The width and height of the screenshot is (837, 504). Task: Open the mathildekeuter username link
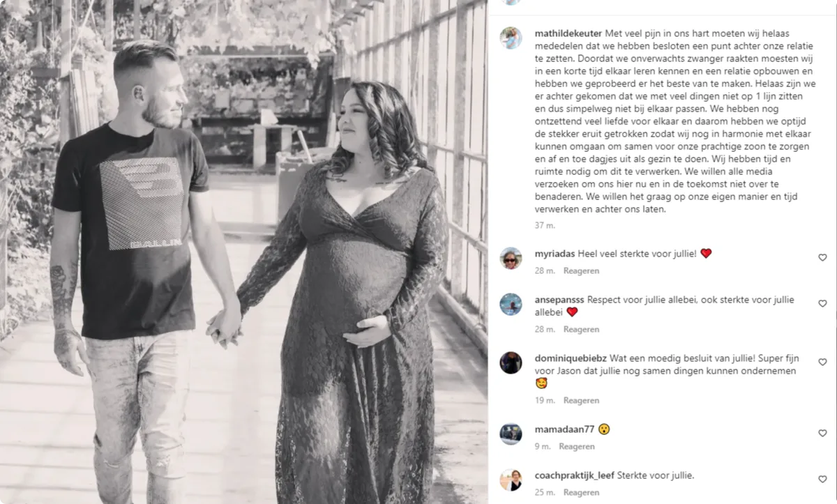click(x=568, y=33)
